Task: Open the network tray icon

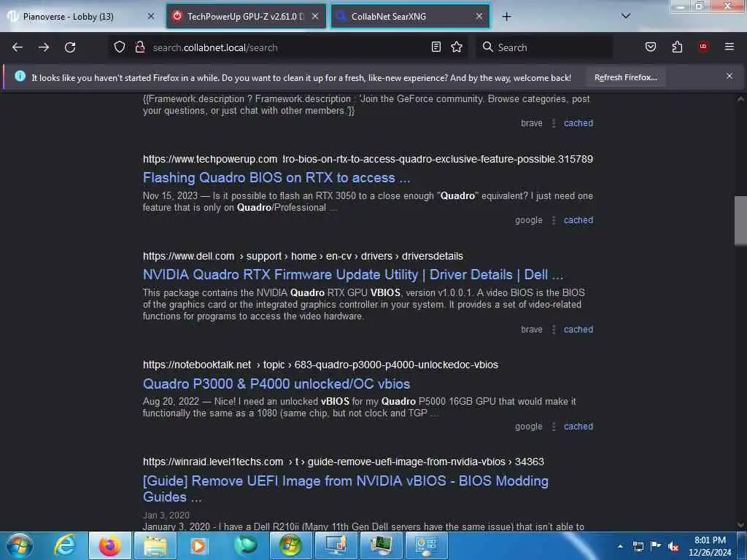Action: pos(638,546)
